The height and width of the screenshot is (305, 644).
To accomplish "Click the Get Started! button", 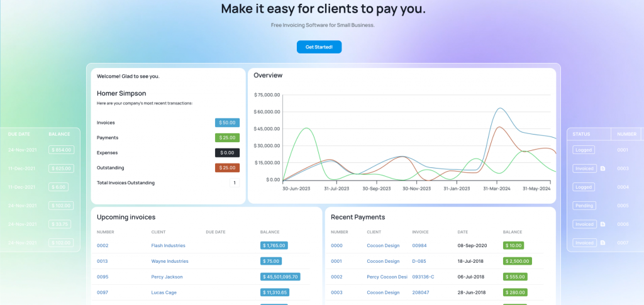I will pos(319,47).
